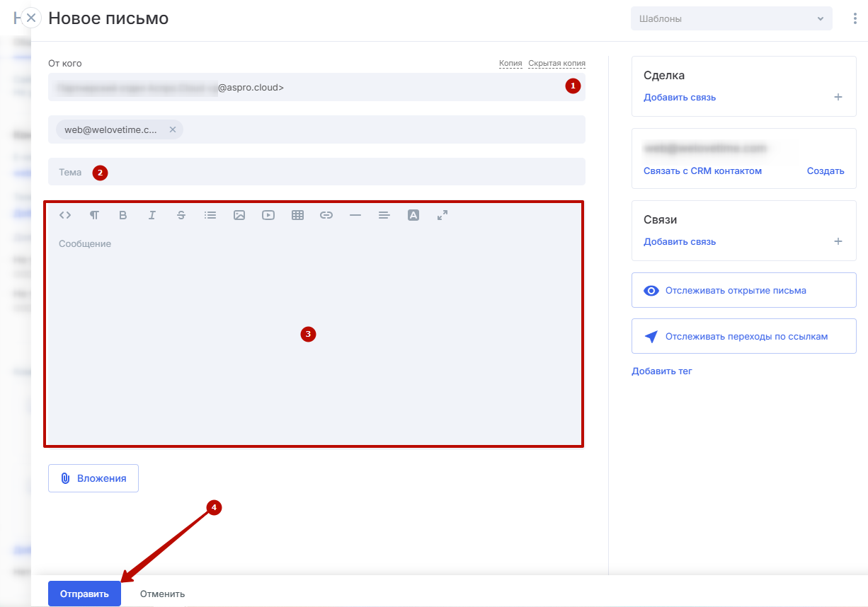Click 'Связать с CRM контактом' link
This screenshot has height=607, width=868.
coord(702,170)
